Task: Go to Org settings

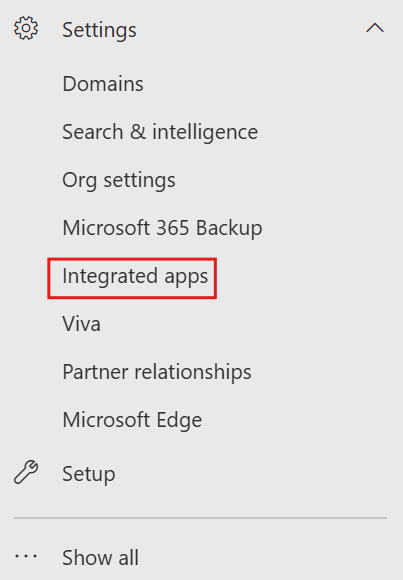Action: pyautogui.click(x=119, y=181)
